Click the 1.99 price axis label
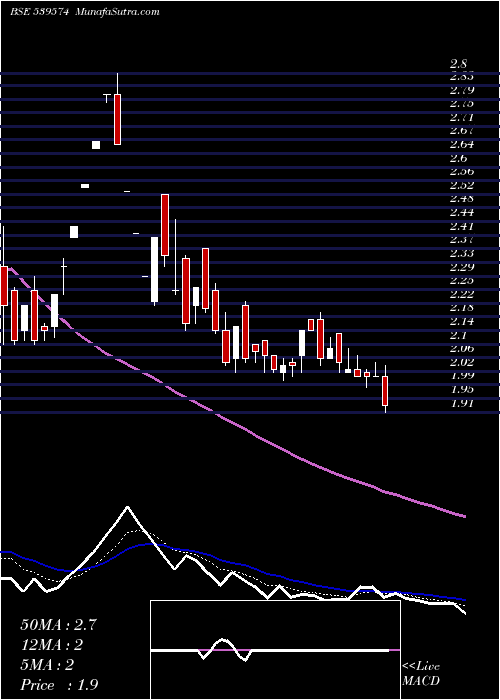The height and width of the screenshot is (700, 500). (462, 375)
